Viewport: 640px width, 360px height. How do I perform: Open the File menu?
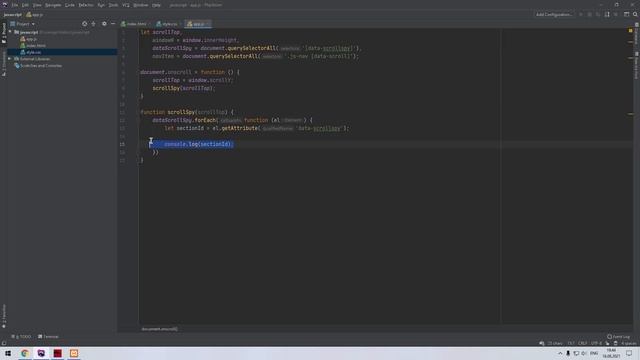(x=15, y=5)
